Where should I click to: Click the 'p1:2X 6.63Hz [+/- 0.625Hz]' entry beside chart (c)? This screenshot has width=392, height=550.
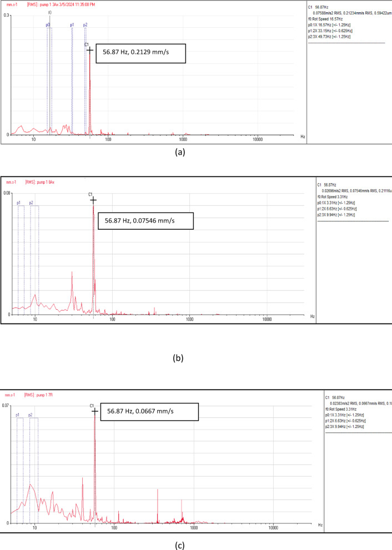pyautogui.click(x=346, y=421)
